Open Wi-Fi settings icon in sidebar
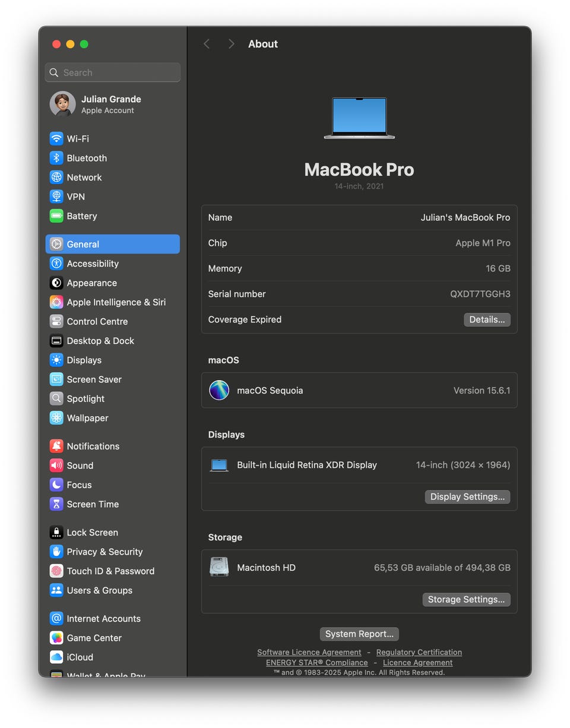The image size is (570, 728). (56, 139)
